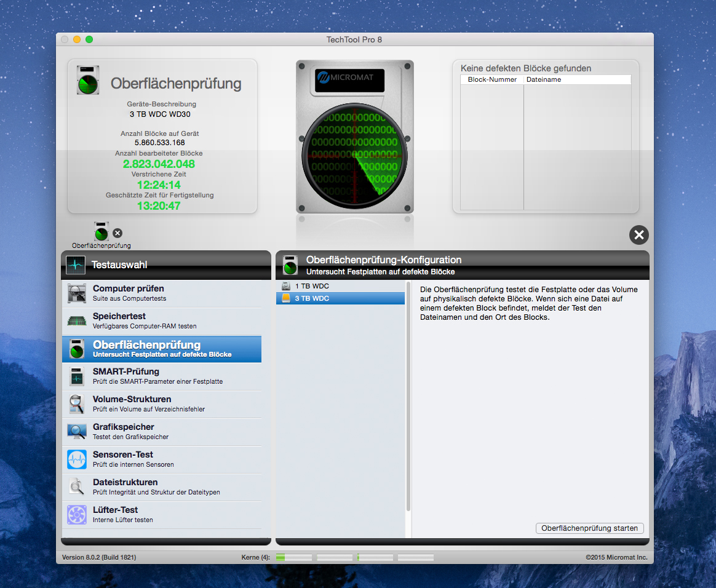Click the radar drive icon beside Oberflächenprüfung title
This screenshot has width=716, height=588.
[x=88, y=81]
